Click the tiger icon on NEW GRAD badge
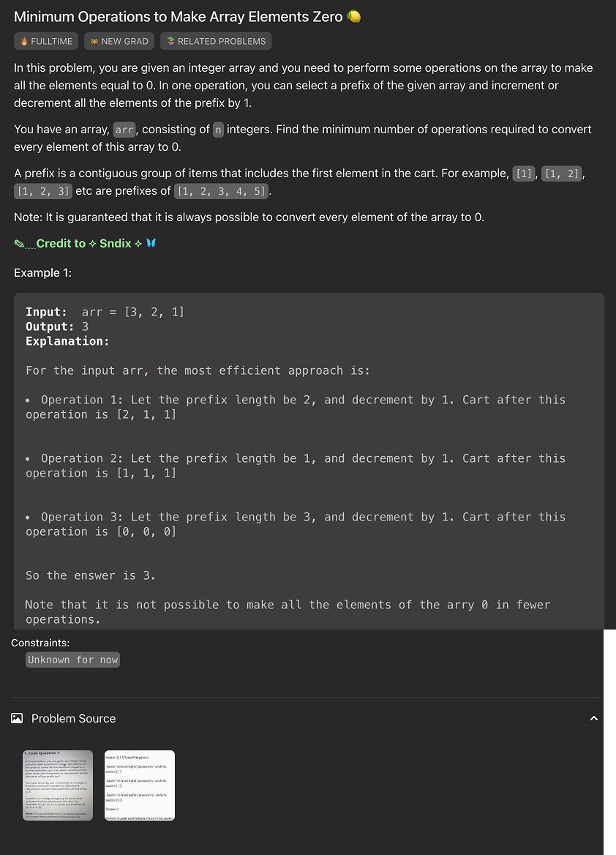616x855 pixels. click(x=94, y=41)
